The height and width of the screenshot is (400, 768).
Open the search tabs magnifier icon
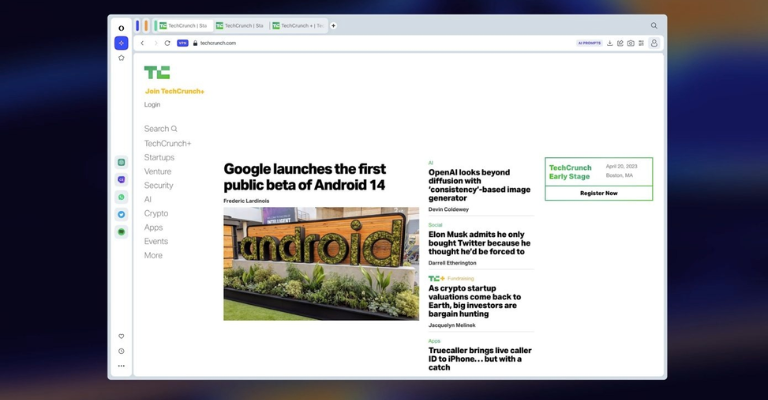pyautogui.click(x=654, y=26)
